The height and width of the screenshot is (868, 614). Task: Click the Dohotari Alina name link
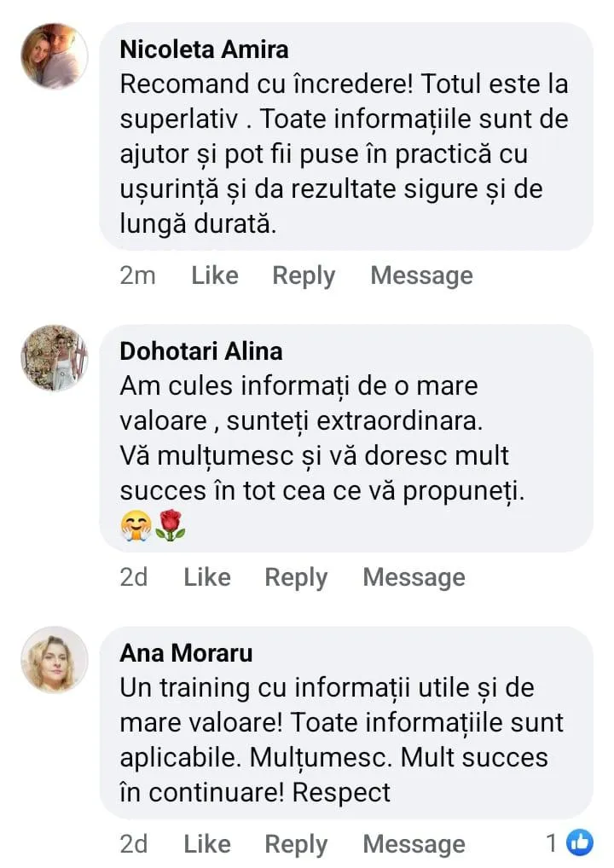(201, 351)
